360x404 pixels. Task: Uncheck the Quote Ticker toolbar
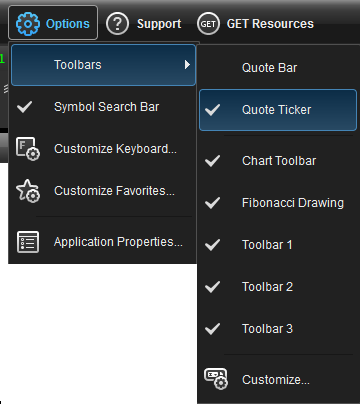[278, 110]
